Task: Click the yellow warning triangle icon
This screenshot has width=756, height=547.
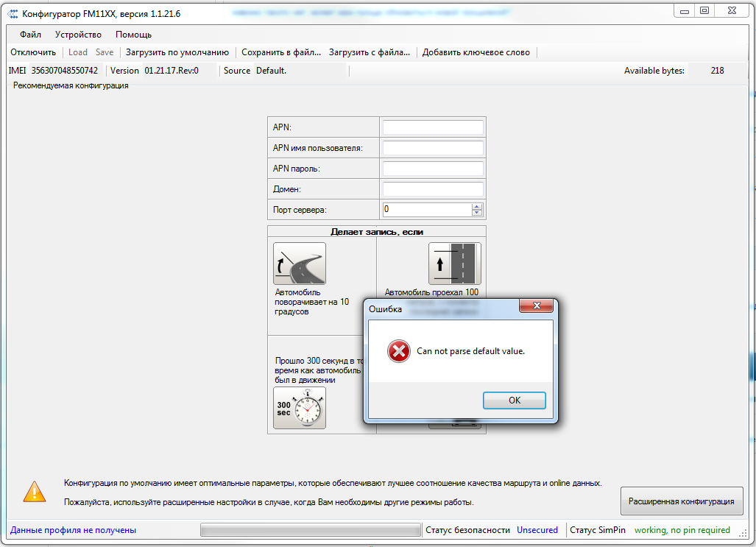Action: click(x=34, y=492)
